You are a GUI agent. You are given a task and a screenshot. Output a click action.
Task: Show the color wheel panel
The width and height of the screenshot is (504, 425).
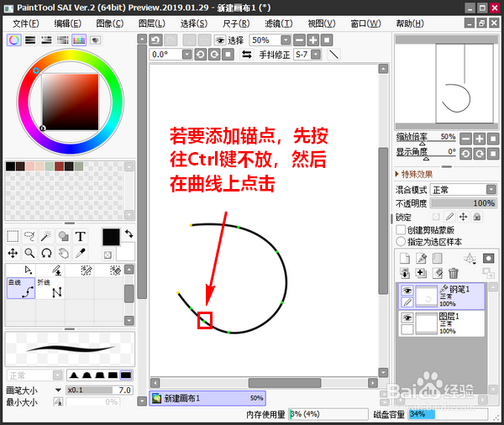pyautogui.click(x=14, y=40)
